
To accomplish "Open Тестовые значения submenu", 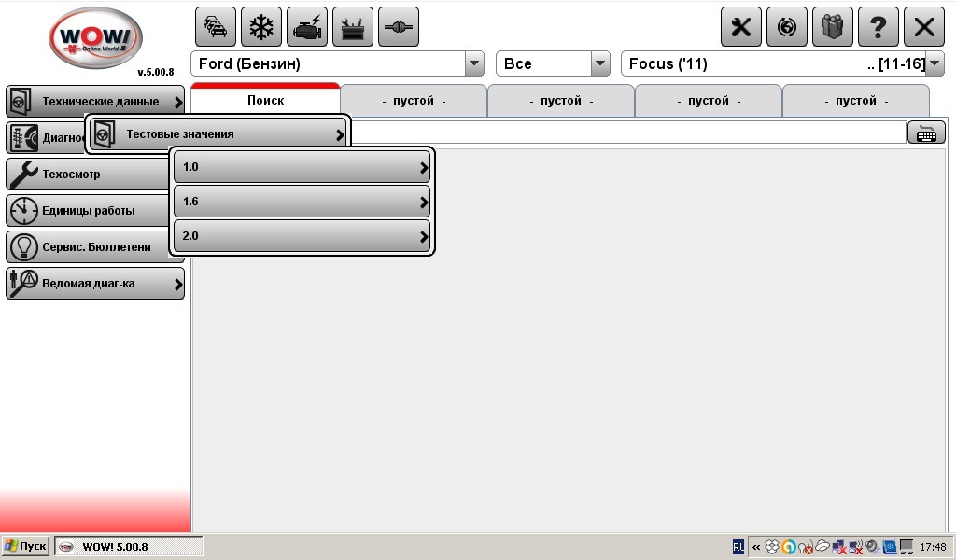I will [x=218, y=134].
